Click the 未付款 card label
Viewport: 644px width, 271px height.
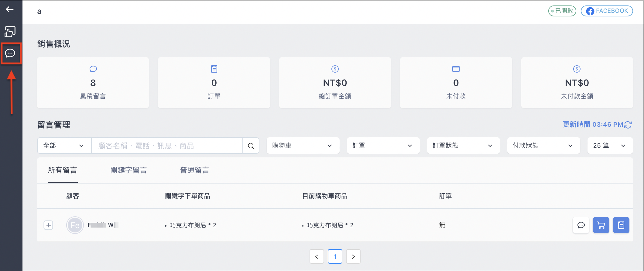point(456,96)
